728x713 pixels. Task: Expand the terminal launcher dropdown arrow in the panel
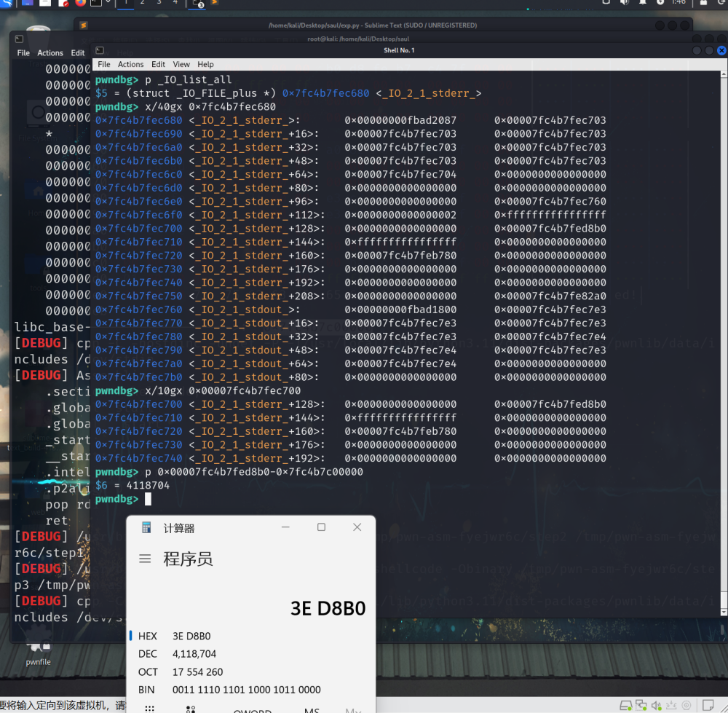[x=108, y=2]
